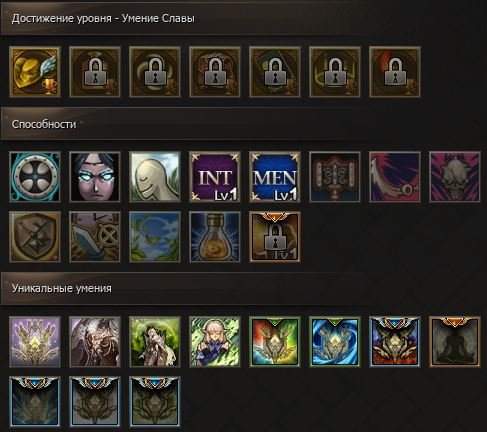Click the elf girl portrait unique skill
This screenshot has height=432, width=487.
click(215, 342)
